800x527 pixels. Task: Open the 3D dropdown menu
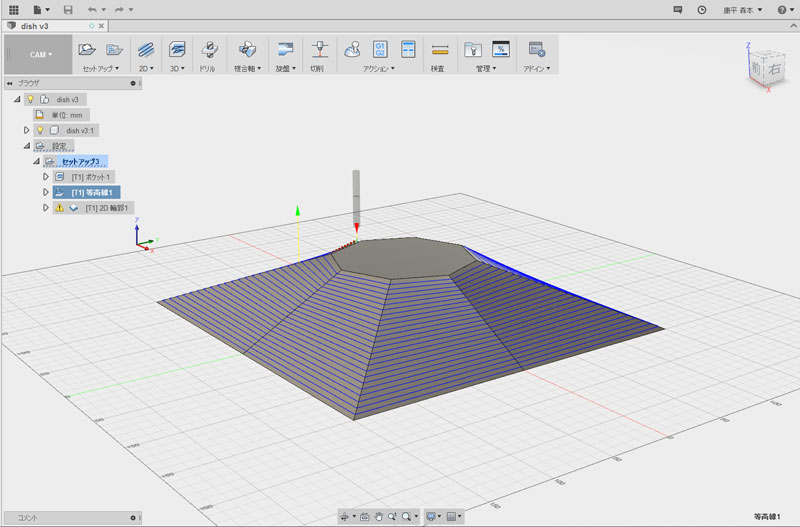[x=177, y=68]
